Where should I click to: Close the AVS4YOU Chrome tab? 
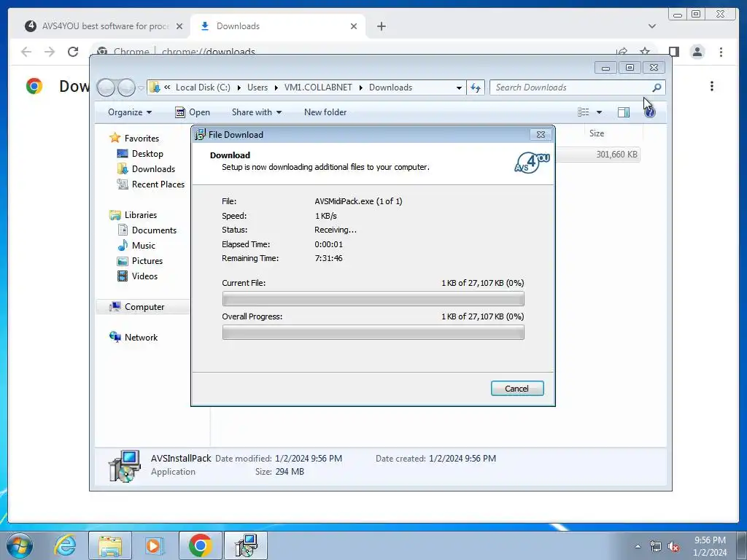179,26
